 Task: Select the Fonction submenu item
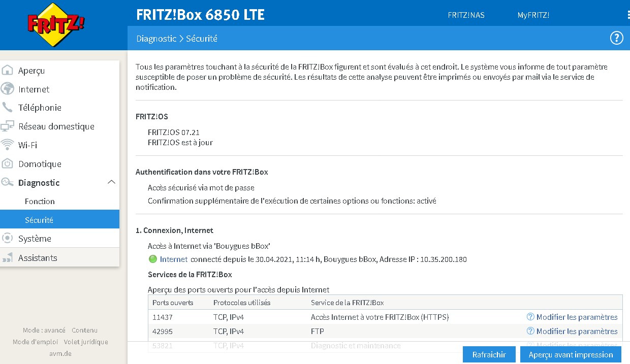[x=40, y=201]
